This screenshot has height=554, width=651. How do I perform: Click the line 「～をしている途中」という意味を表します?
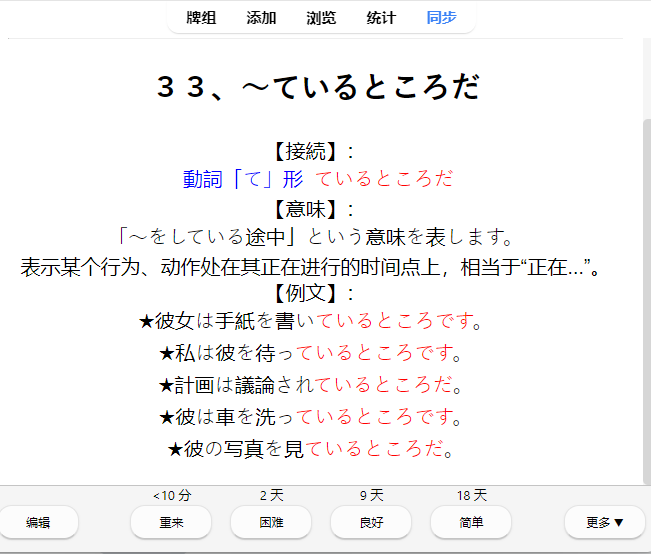(316, 237)
